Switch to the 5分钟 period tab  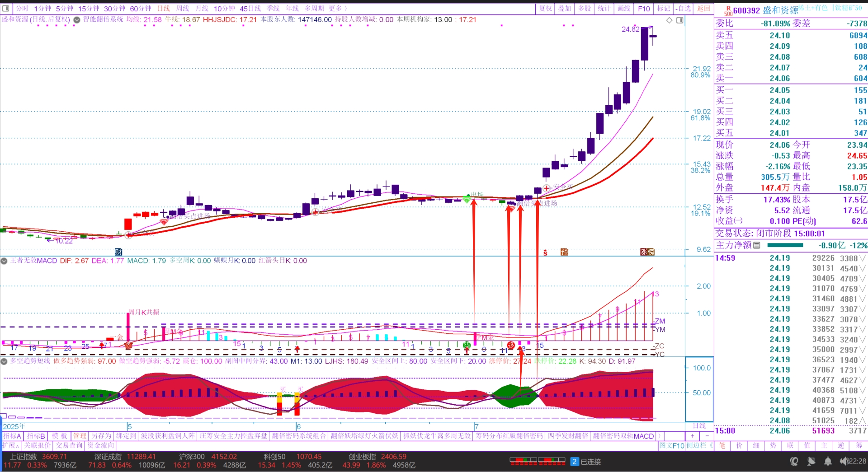65,9
